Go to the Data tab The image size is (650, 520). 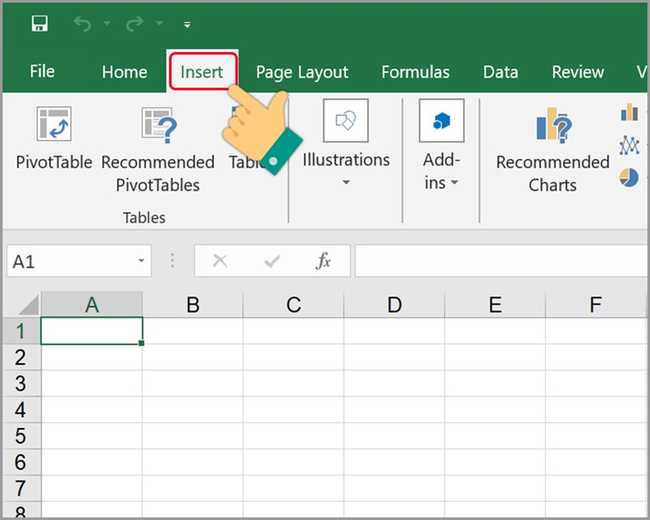click(x=500, y=72)
